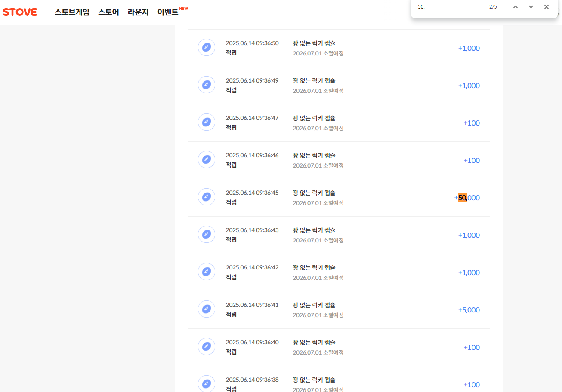This screenshot has width=562, height=392.
Task: Select timestamp 2025.06.14 09:36:46
Action: [252, 155]
